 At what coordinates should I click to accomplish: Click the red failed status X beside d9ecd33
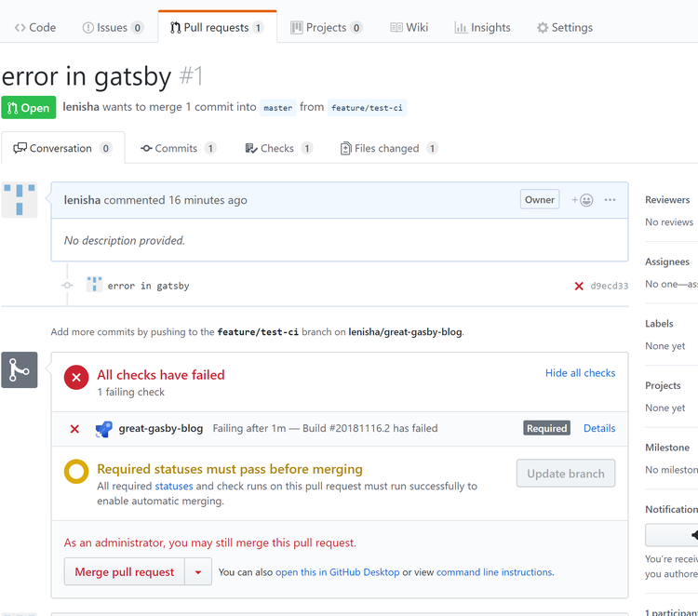(x=579, y=286)
